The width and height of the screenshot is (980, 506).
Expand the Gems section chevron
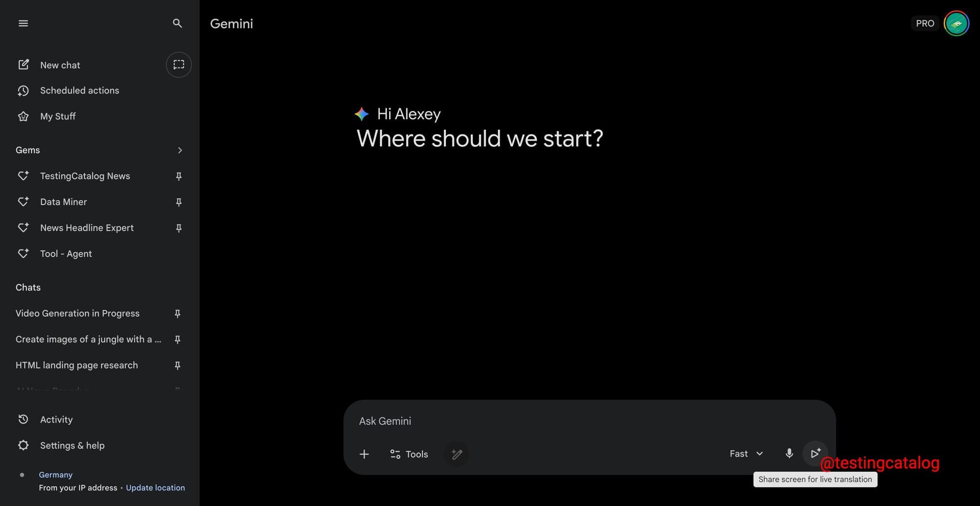tap(180, 150)
